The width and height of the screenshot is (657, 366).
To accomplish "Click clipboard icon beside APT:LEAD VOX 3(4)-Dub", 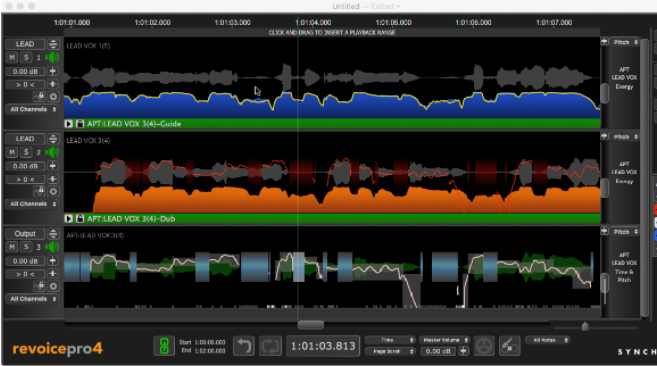I will [x=80, y=218].
